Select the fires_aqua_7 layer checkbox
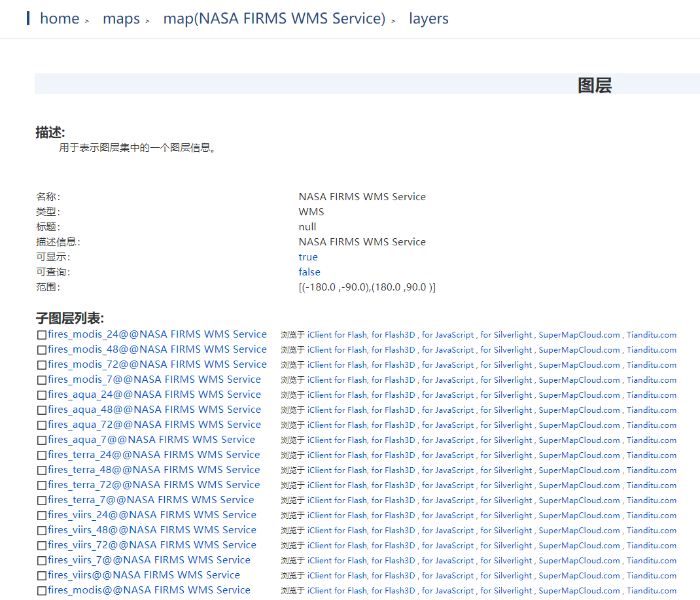Image resolution: width=700 pixels, height=600 pixels. [42, 440]
